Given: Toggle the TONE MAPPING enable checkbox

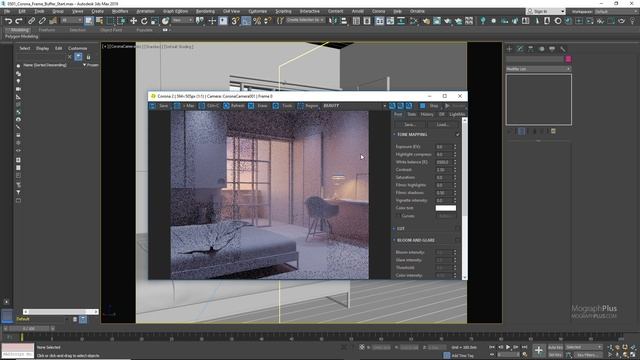Looking at the screenshot, I should (x=458, y=134).
